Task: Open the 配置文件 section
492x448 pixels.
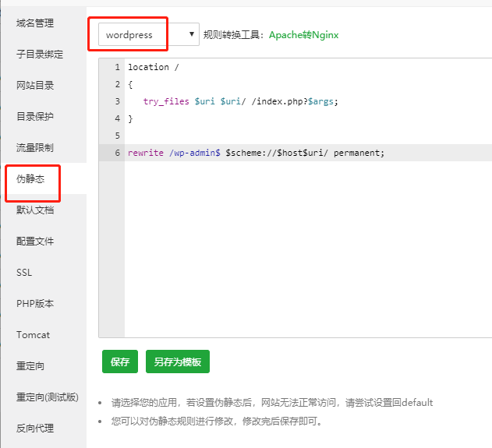Action: pos(35,241)
